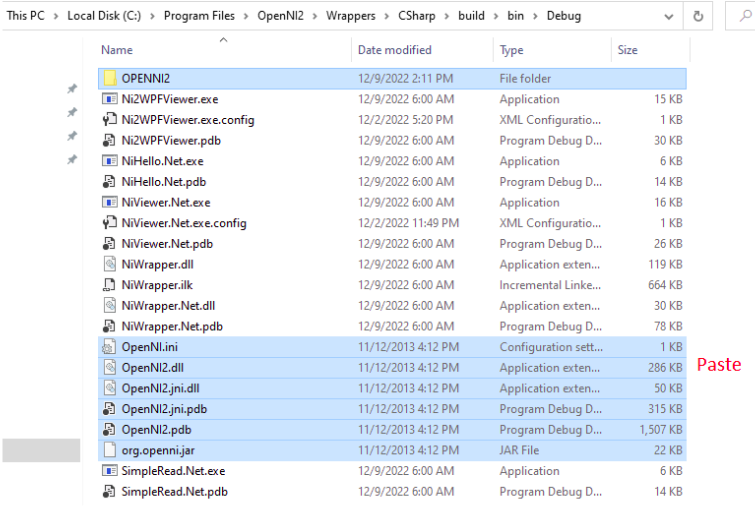Screen dimensions: 755x511
Task: Click the NiViewer.Net.exe.config file icon
Action: tap(110, 223)
